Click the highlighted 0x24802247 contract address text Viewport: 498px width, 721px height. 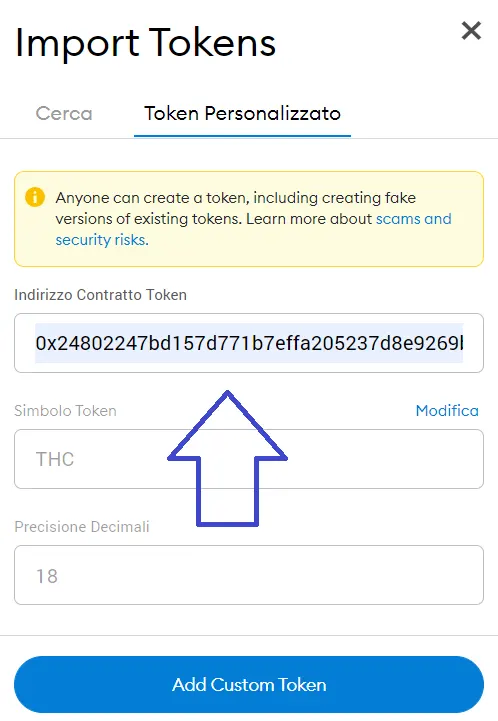249,343
